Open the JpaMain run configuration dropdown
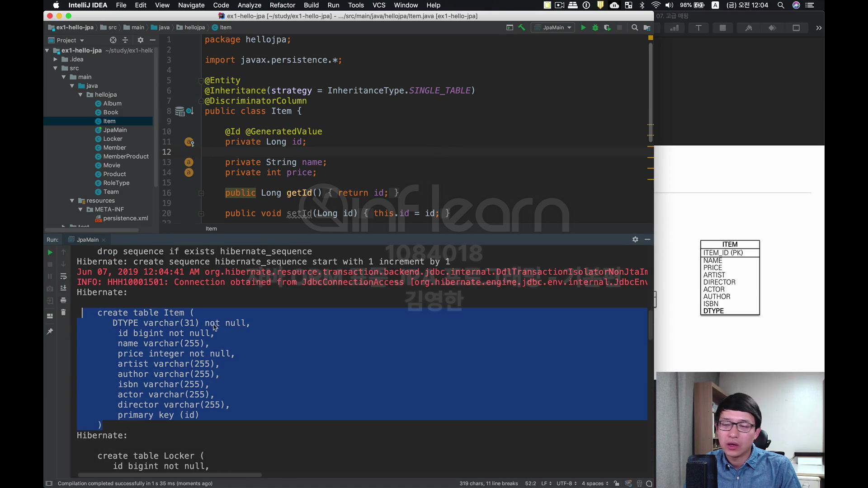Screen dimensions: 868x488 (554, 28)
